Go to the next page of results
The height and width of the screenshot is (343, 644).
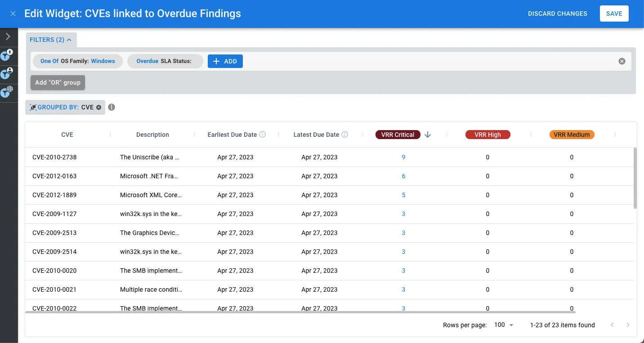pos(628,325)
